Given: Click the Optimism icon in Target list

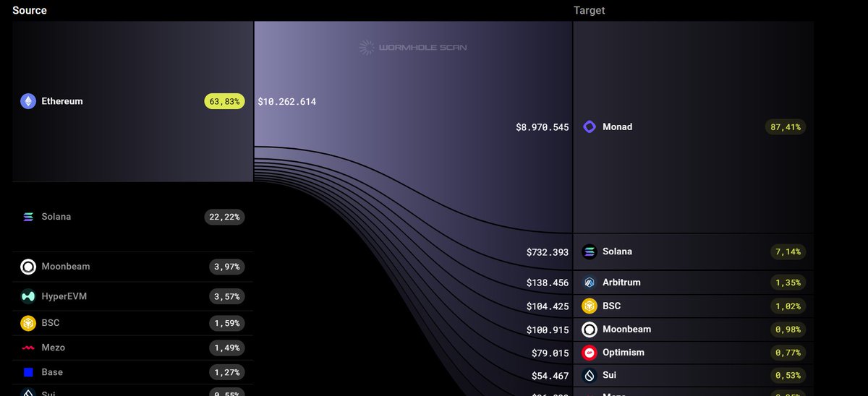Looking at the screenshot, I should [x=590, y=353].
